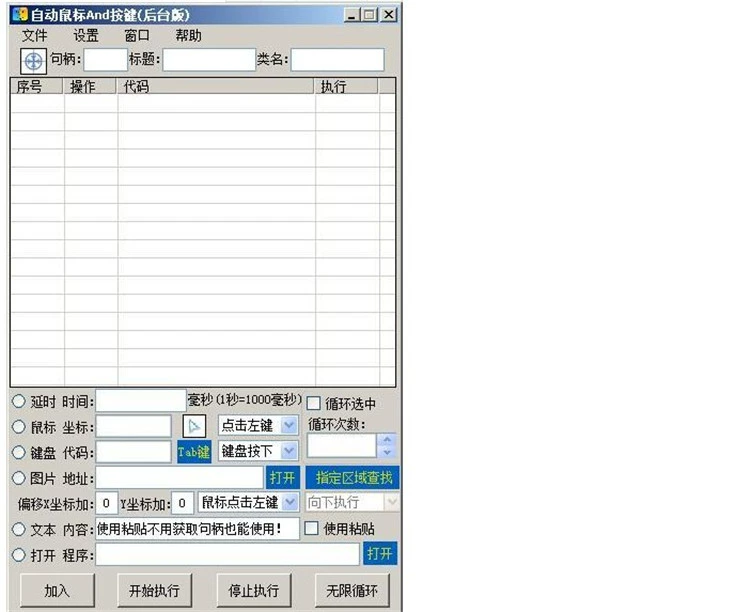Click the 延时 时间 input field
750x612 pixels.
tap(141, 401)
